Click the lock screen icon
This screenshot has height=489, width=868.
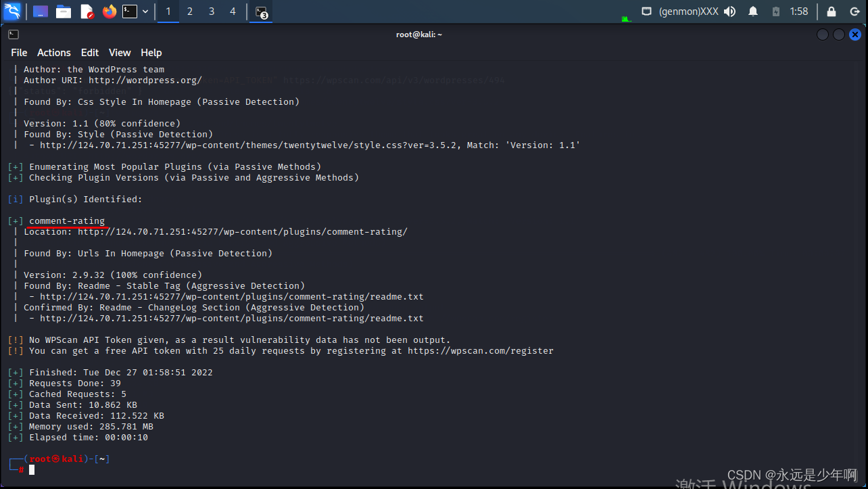831,11
